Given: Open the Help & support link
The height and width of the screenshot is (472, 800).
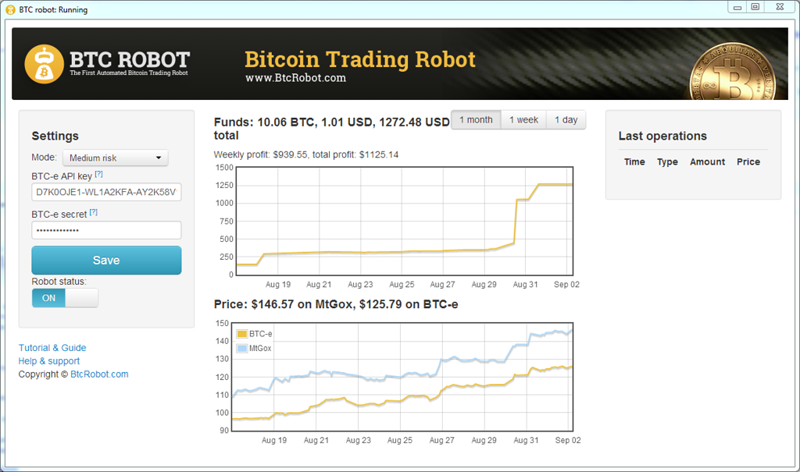Looking at the screenshot, I should point(49,361).
